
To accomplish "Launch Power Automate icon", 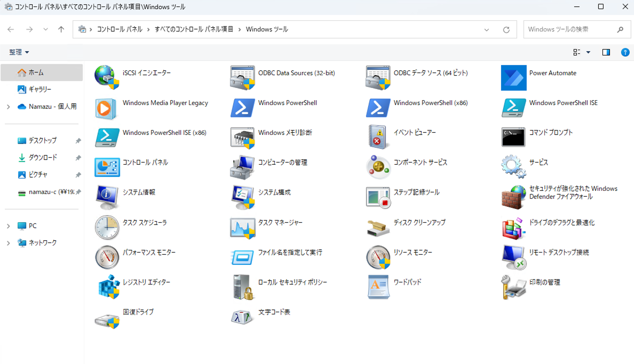I will 513,78.
